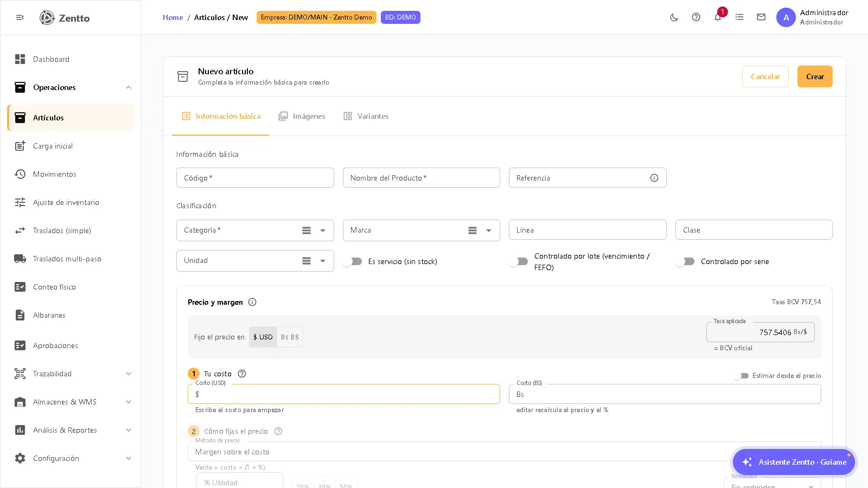Open the Administrador user avatar

click(786, 17)
